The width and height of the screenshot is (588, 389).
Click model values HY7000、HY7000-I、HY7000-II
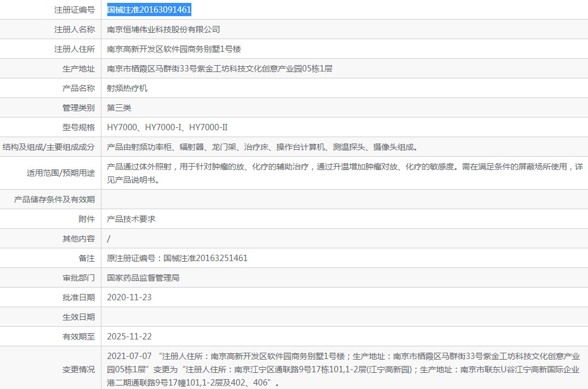[x=167, y=127]
